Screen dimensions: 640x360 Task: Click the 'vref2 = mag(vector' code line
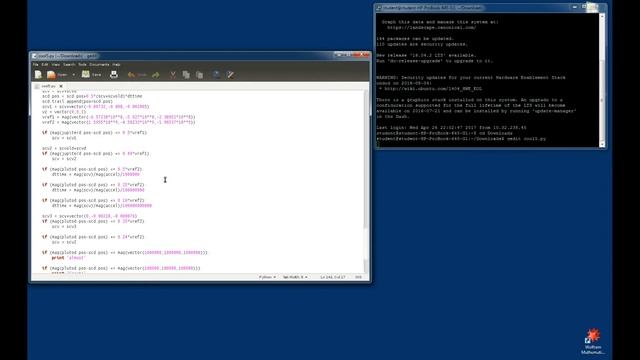(118, 122)
